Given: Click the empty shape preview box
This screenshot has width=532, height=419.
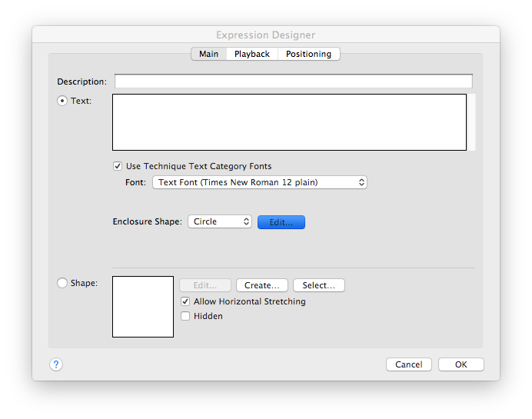Looking at the screenshot, I should coord(143,307).
